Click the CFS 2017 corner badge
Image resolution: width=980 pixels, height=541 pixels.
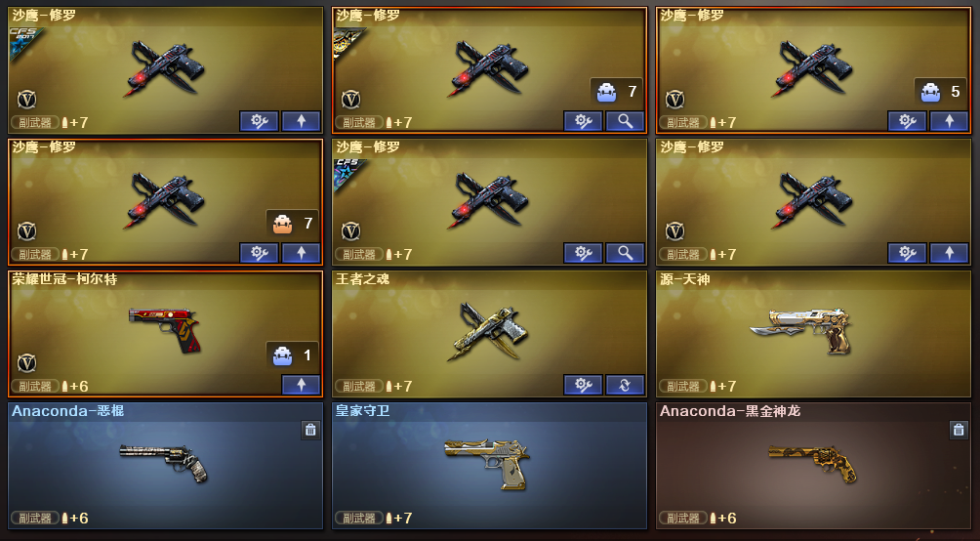click(x=25, y=41)
